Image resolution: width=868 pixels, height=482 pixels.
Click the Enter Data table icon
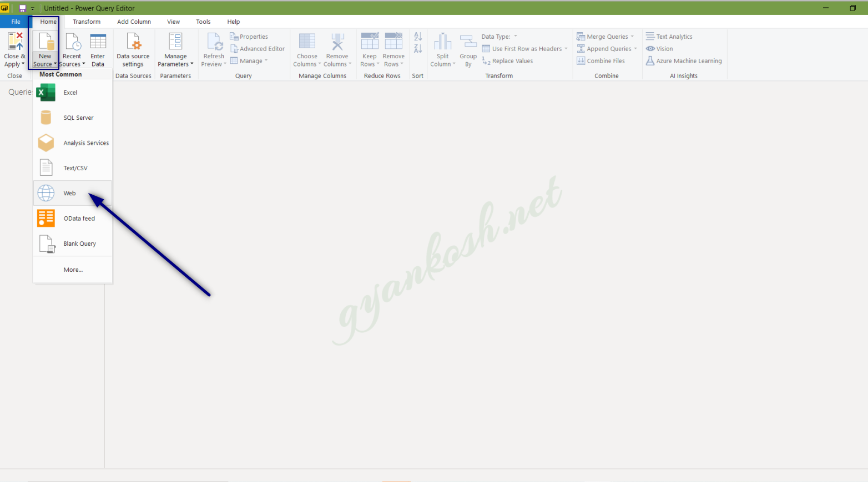(x=98, y=42)
